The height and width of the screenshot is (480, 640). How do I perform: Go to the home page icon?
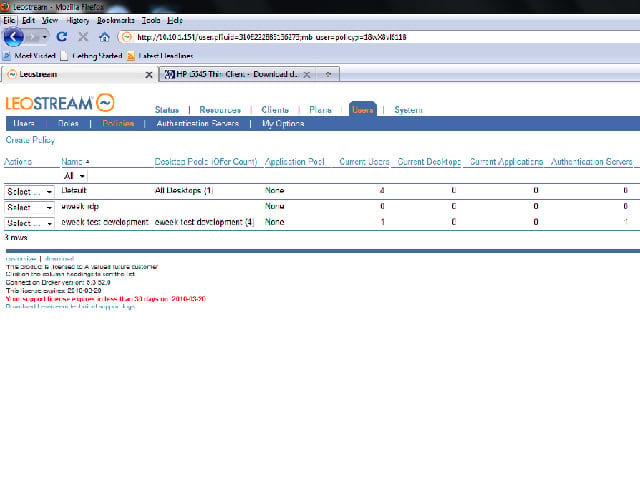[104, 37]
